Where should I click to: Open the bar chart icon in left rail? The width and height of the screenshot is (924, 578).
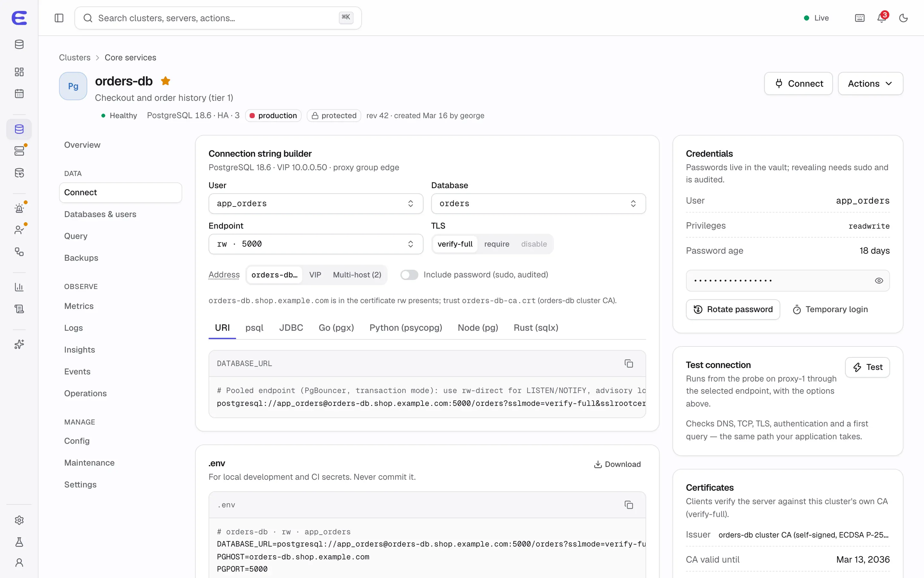click(19, 287)
